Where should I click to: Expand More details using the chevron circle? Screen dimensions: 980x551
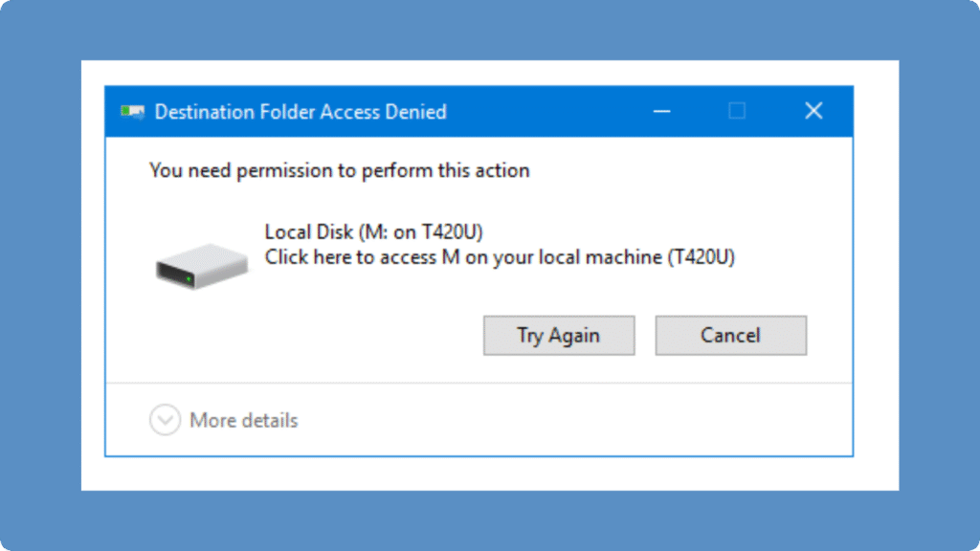click(165, 420)
